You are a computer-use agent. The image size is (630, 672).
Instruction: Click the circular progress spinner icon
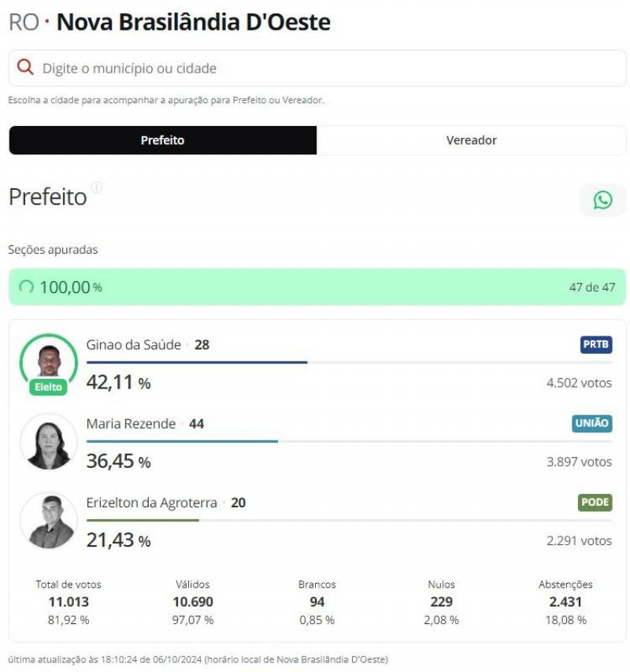26,288
